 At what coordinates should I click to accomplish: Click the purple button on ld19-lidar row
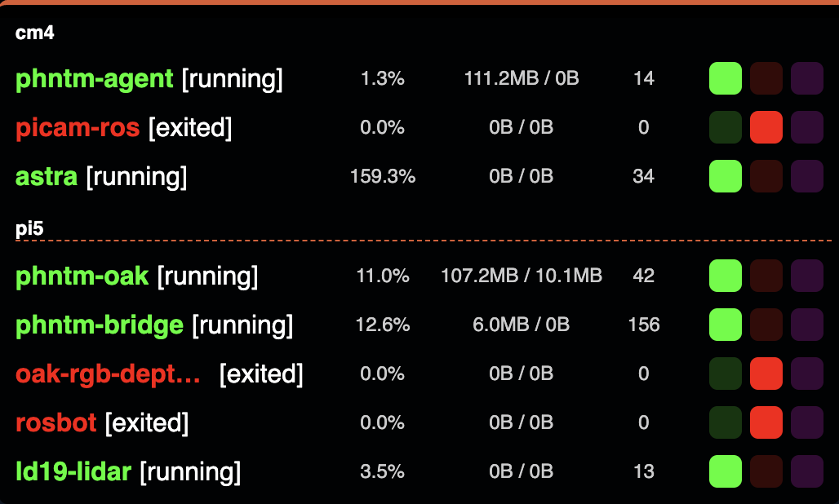point(806,471)
